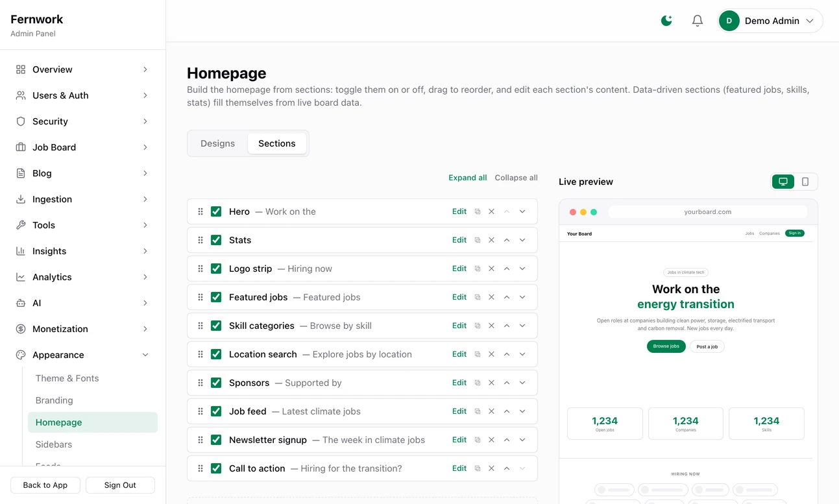Collapse the Appearance sidebar group
The width and height of the screenshot is (839, 504).
[x=82, y=355]
